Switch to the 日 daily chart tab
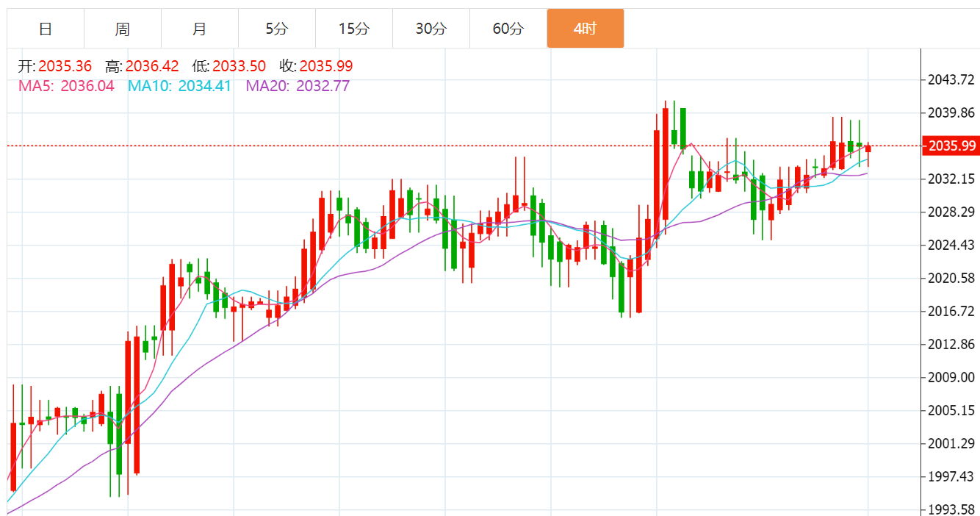Image resolution: width=980 pixels, height=516 pixels. (x=46, y=29)
